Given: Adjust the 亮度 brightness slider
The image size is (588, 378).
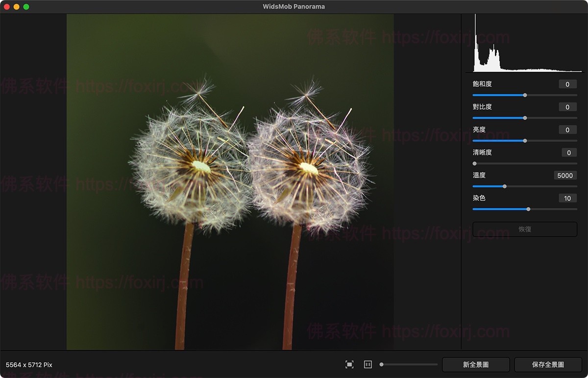Looking at the screenshot, I should click(525, 141).
